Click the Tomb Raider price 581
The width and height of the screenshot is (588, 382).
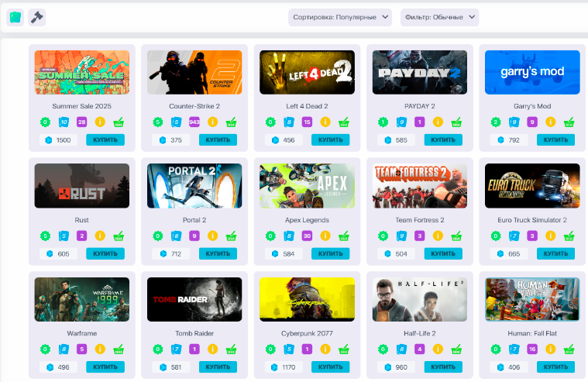[x=171, y=367]
